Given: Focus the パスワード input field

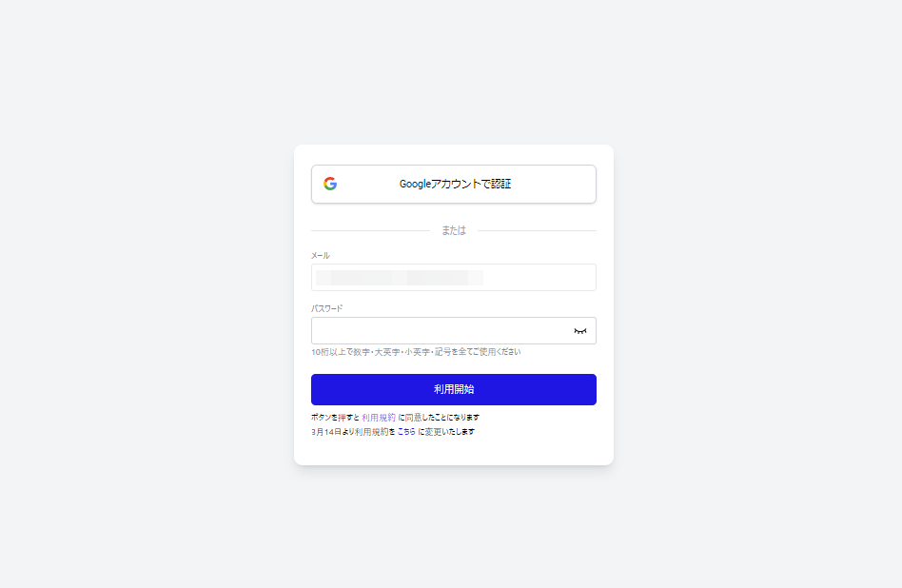Looking at the screenshot, I should [x=454, y=331].
